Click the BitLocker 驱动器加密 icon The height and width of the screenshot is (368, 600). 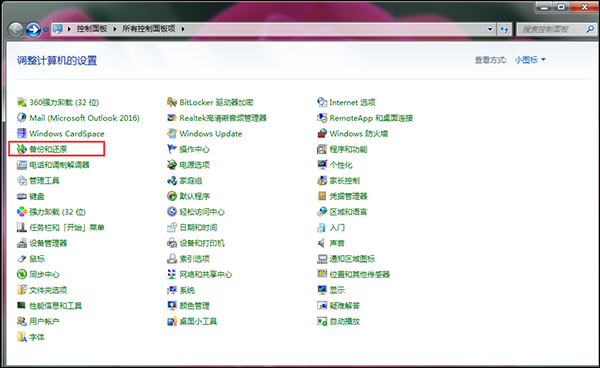click(x=172, y=102)
